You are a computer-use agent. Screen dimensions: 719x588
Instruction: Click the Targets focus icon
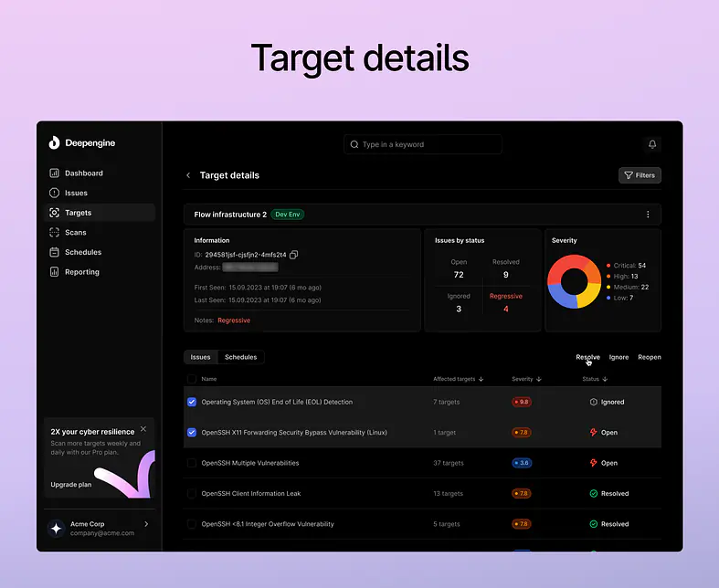pyautogui.click(x=54, y=213)
